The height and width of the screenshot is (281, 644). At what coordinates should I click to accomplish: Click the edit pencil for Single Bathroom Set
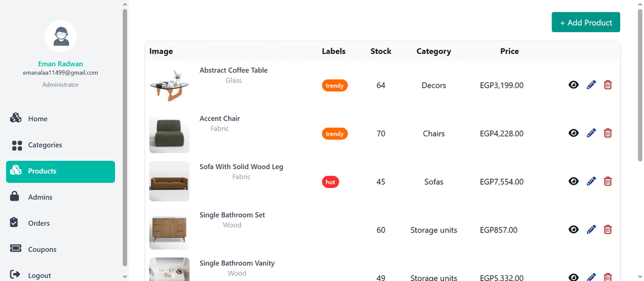click(591, 229)
